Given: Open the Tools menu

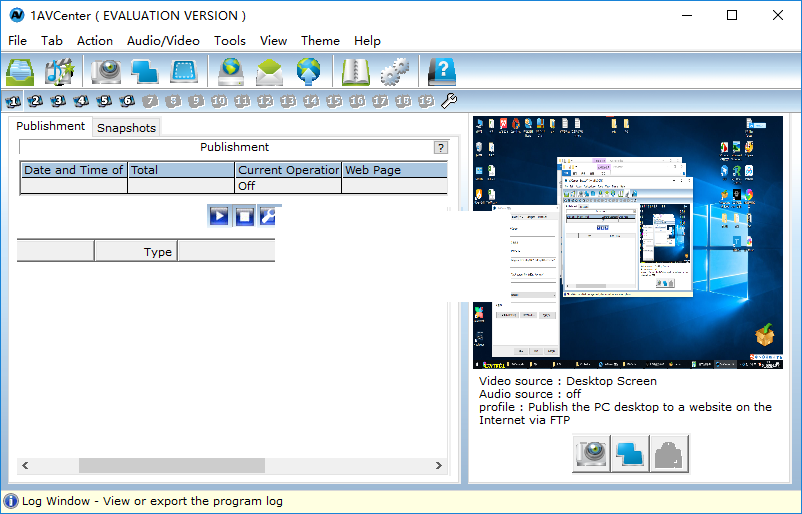Looking at the screenshot, I should 230,40.
